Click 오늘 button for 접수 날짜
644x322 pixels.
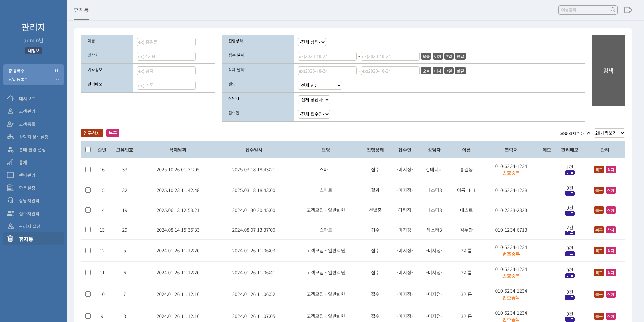[x=426, y=56]
